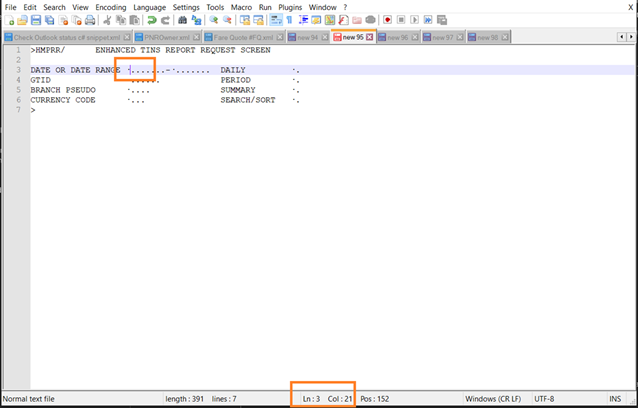This screenshot has height=408, width=638.
Task: Open the Plugins menu
Action: coord(290,7)
